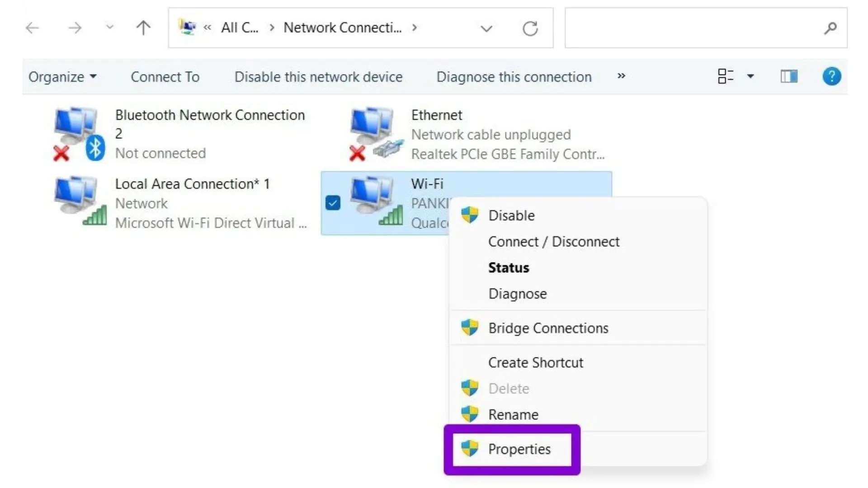Expand the view options dropdown arrow
The image size is (868, 488).
point(750,76)
